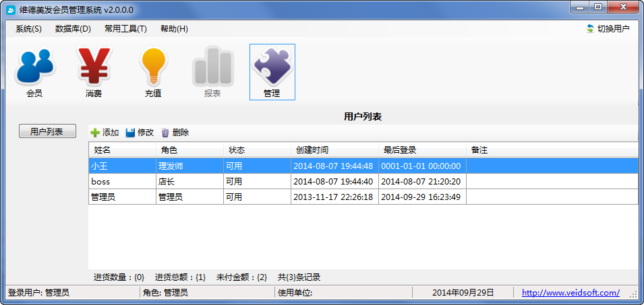This screenshot has width=644, height=305.
Task: Click the 切换用户 switch user icon
Action: (590, 29)
